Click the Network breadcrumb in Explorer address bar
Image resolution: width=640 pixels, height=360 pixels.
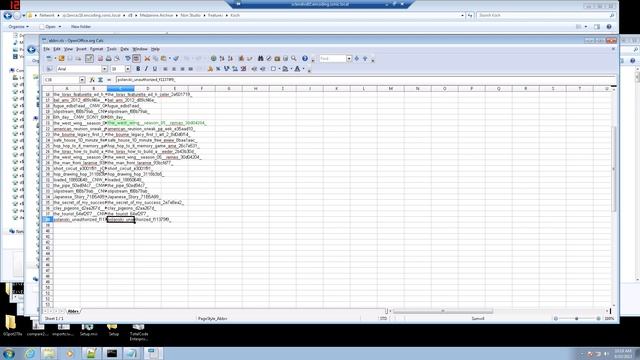tap(47, 16)
